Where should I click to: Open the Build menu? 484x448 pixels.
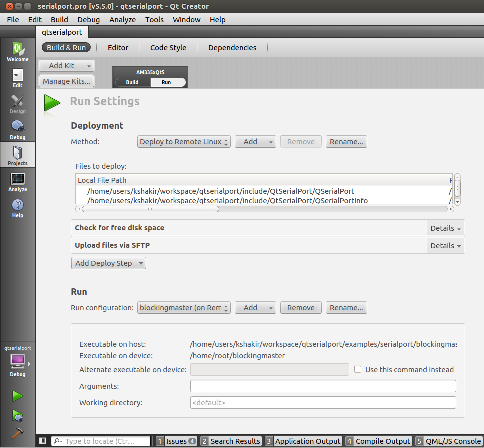tap(59, 20)
